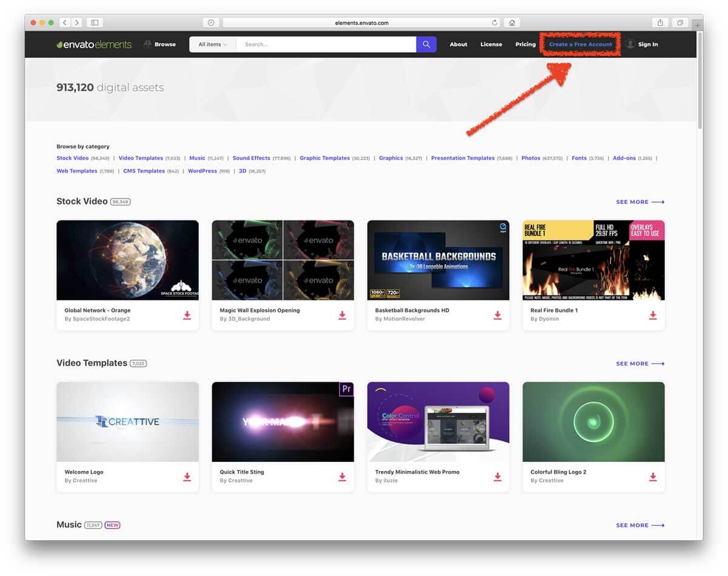Download Welcome Logo
728x576 pixels.
click(187, 476)
